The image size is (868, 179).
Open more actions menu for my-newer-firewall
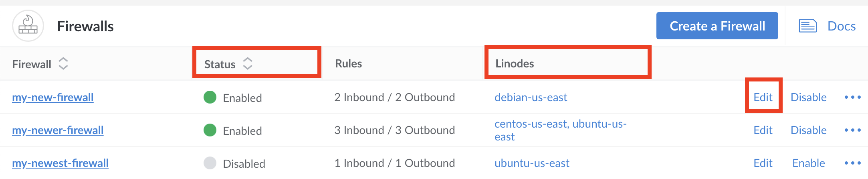852,130
